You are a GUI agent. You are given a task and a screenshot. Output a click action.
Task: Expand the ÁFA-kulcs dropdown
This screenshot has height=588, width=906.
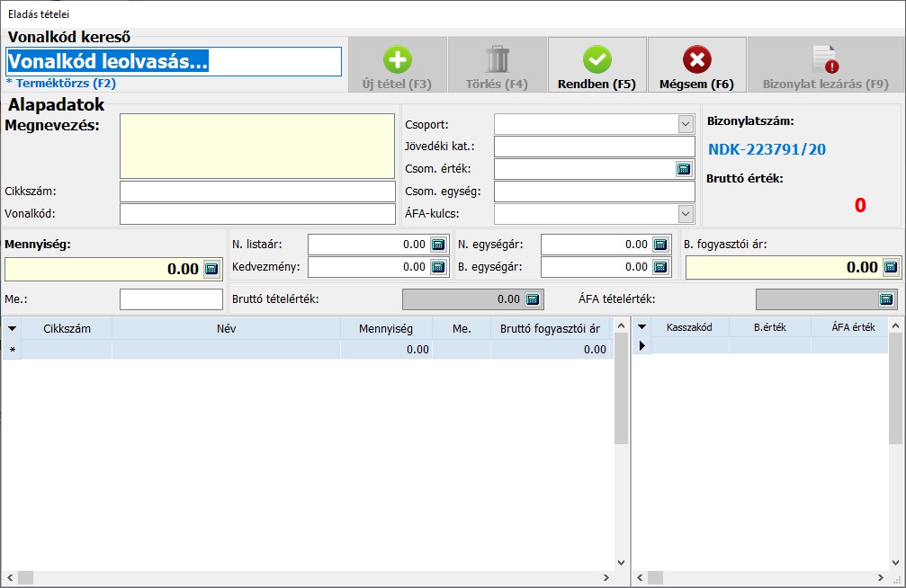pos(686,213)
